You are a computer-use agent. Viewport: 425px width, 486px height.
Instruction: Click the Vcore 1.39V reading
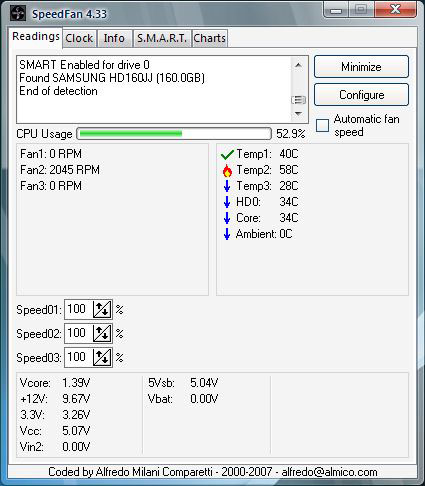pos(55,383)
